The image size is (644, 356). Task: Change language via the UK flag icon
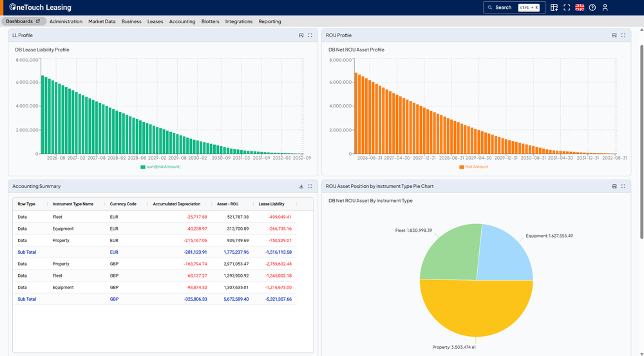pyautogui.click(x=580, y=7)
